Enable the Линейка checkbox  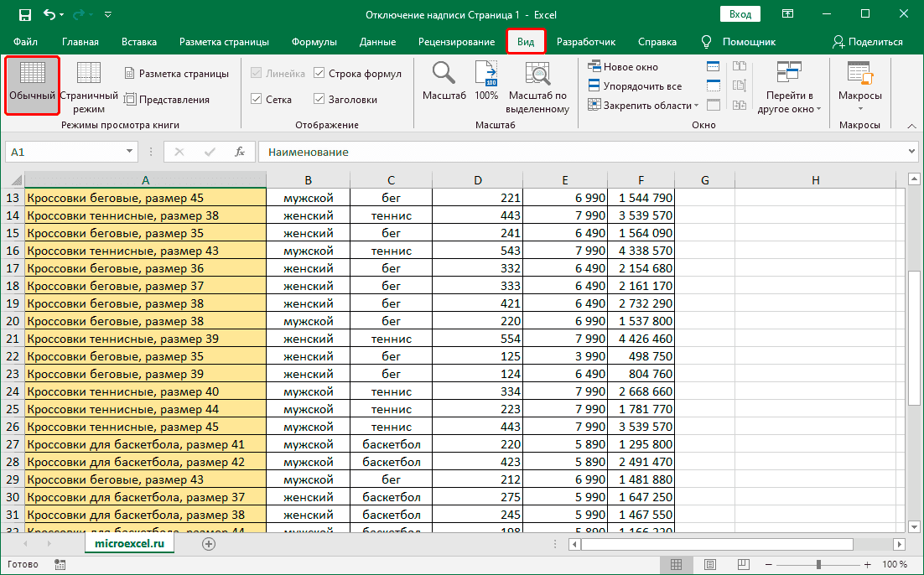(x=256, y=73)
